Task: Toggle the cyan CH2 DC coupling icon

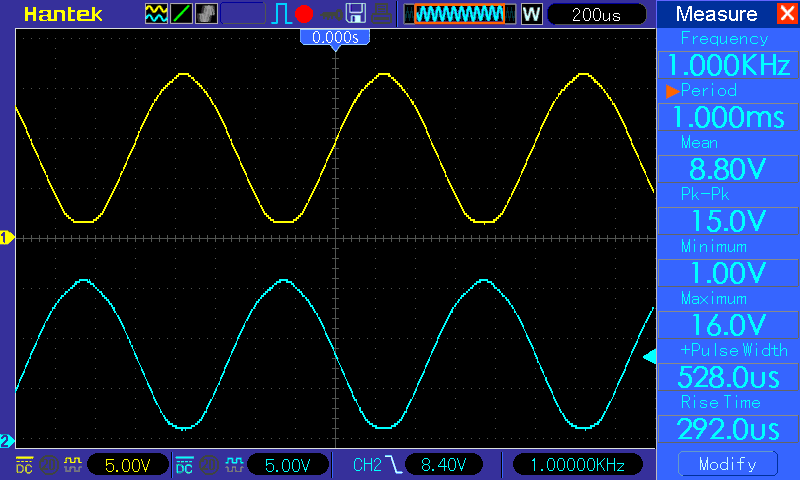Action: 184,465
